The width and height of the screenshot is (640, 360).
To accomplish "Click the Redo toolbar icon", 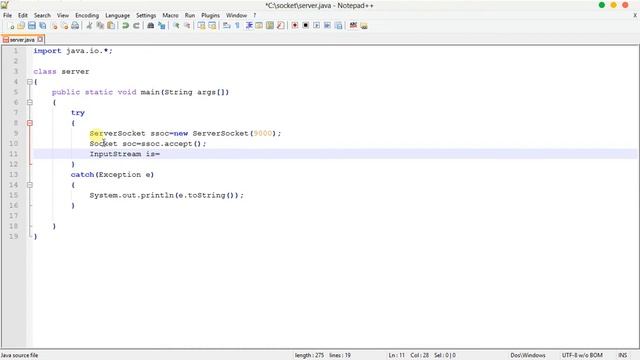I will tap(136, 26).
